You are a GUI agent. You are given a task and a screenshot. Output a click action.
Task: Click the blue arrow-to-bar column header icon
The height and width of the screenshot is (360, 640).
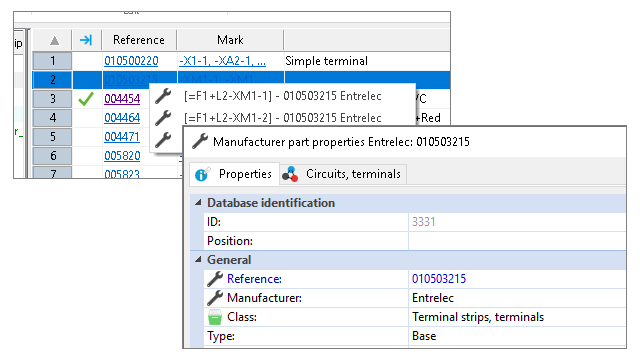tap(86, 40)
